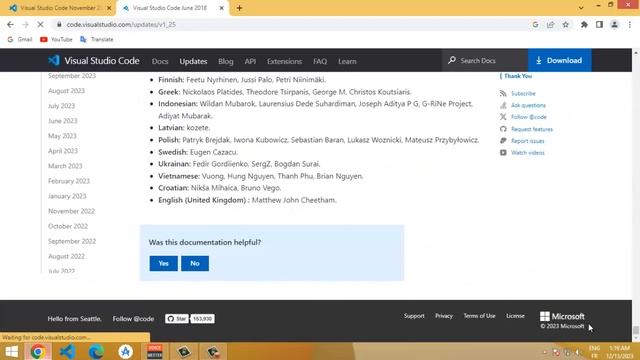Open the Support footer link
This screenshot has height=360, width=640.
coord(414,316)
